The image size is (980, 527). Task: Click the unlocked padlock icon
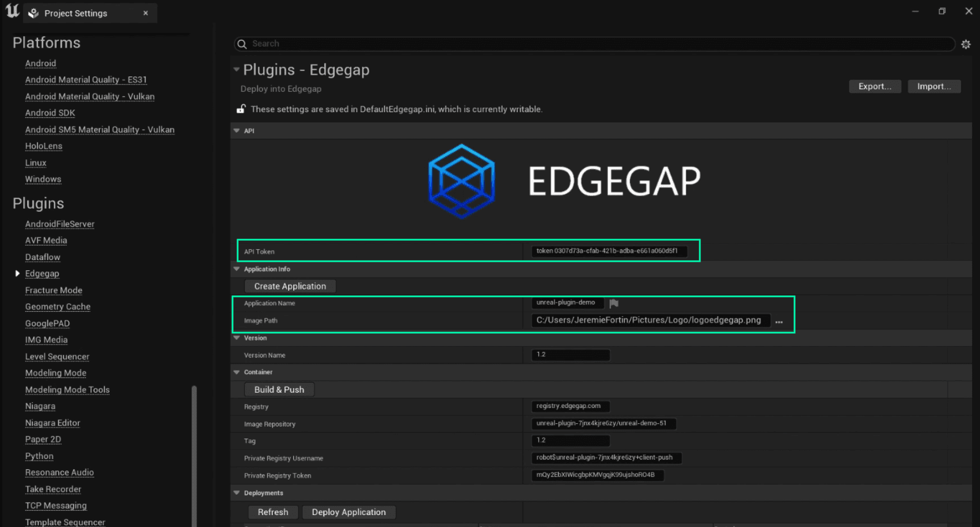[x=241, y=109]
